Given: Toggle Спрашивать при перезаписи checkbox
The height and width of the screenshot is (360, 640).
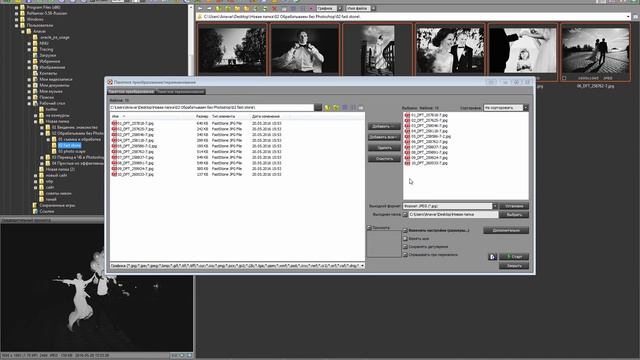Looking at the screenshot, I should 405,255.
